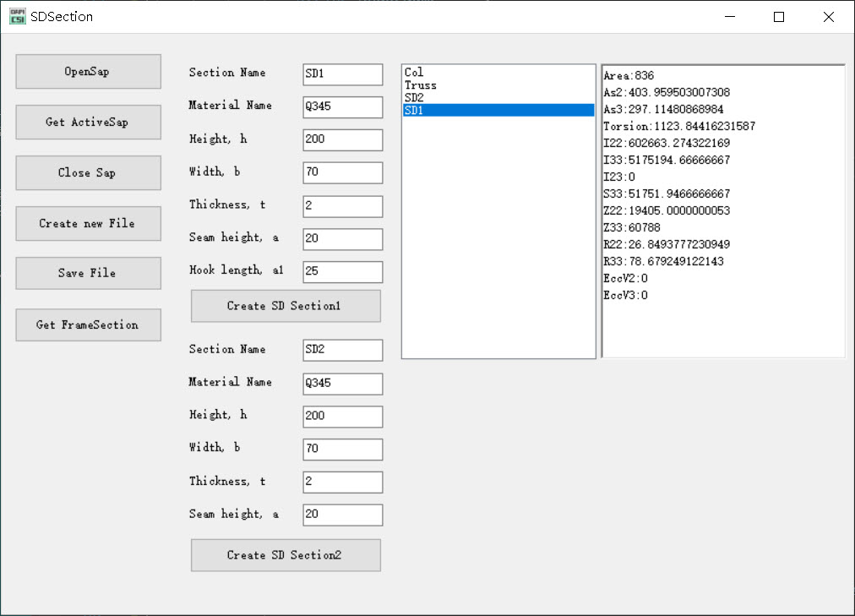Click Get ActiveSap button
Image resolution: width=855 pixels, height=616 pixels.
coord(89,123)
